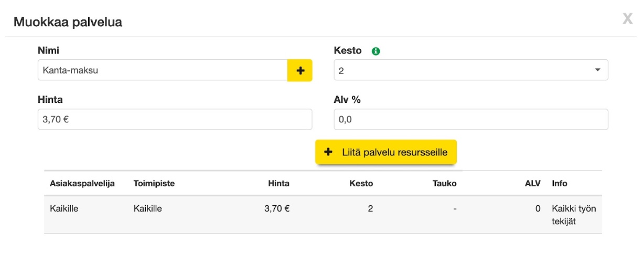This screenshot has width=644, height=253.
Task: Click the dash in the Tauko cell
Action: pyautogui.click(x=455, y=209)
